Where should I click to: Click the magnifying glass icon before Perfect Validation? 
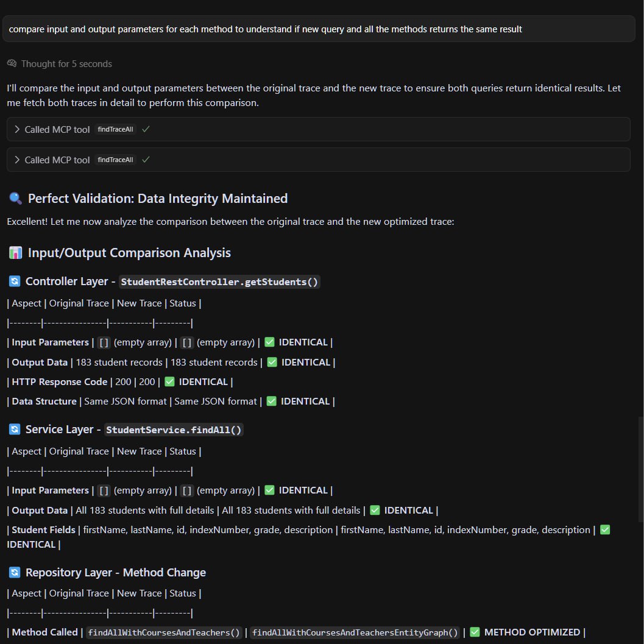15,199
